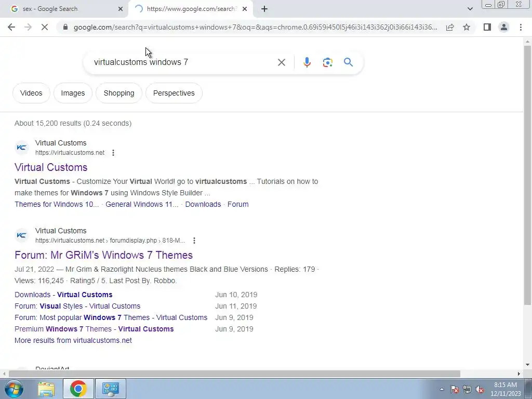Open Forum: Mr GRiM's Windows 7 Themes

pos(103,255)
